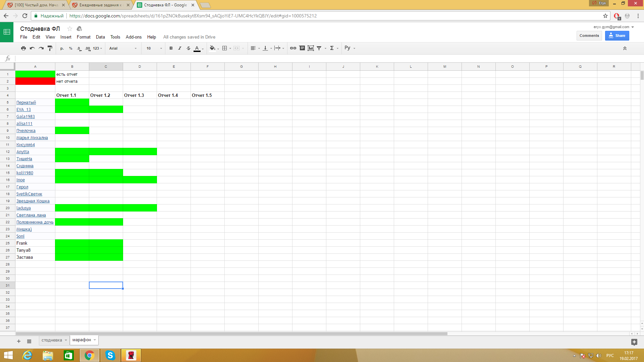
Task: Open the Arial font dropdown
Action: pyautogui.click(x=123, y=48)
